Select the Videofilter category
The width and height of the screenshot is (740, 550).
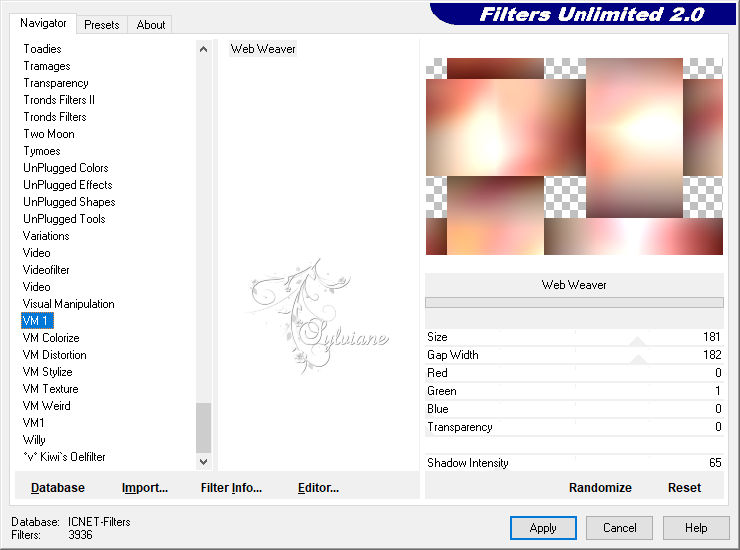pyautogui.click(x=46, y=270)
